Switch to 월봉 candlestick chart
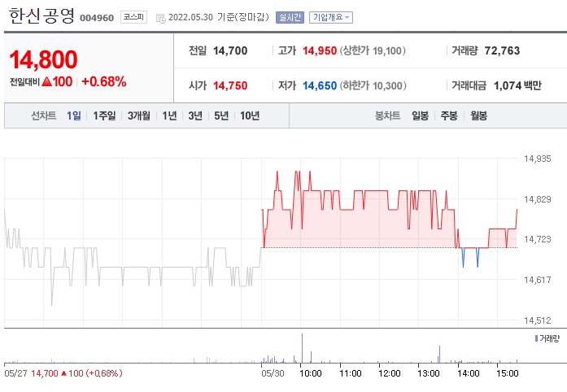567x392 pixels. (x=479, y=115)
